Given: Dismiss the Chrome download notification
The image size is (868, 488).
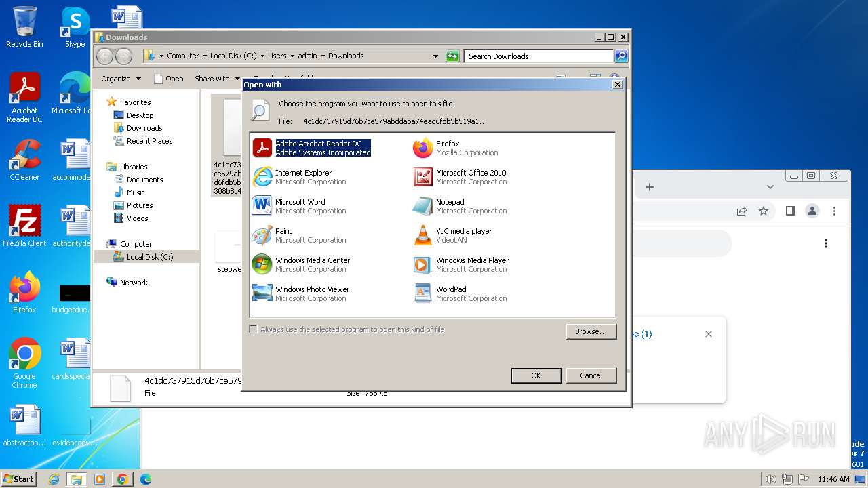Looking at the screenshot, I should coord(709,334).
